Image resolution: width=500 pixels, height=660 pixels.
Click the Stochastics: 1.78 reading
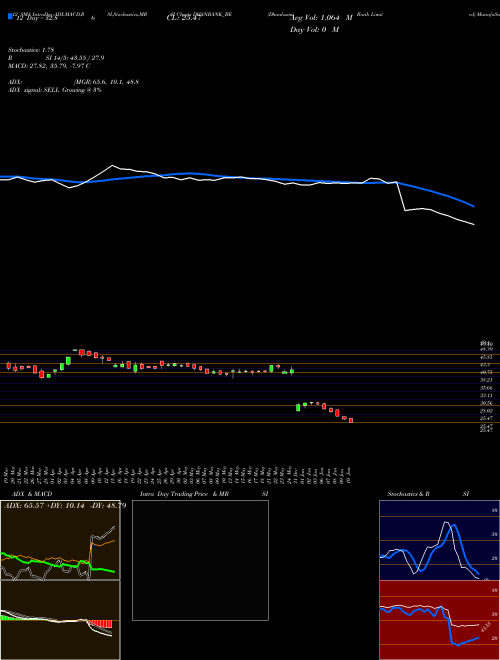pyautogui.click(x=31, y=50)
